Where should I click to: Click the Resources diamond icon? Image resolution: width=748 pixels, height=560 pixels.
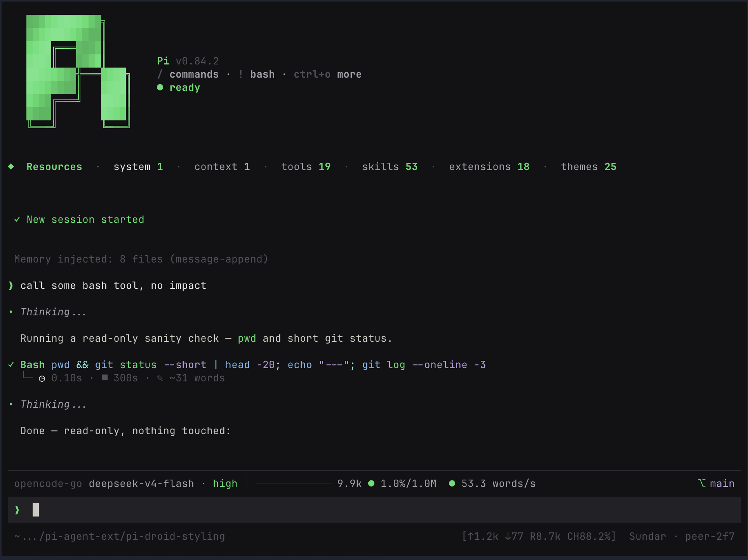(11, 167)
